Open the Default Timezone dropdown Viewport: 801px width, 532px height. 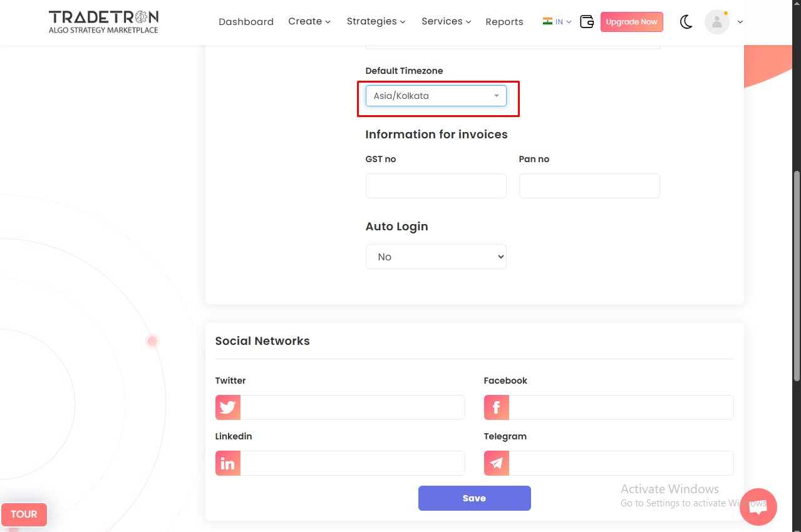pyautogui.click(x=436, y=96)
